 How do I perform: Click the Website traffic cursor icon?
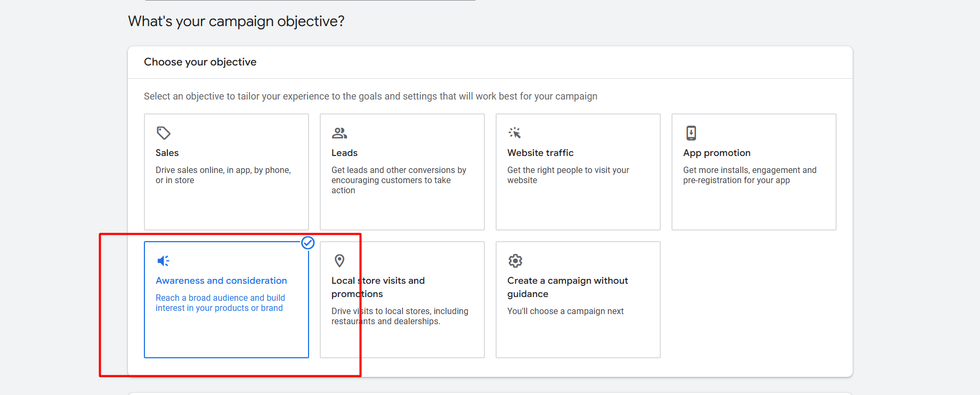515,133
